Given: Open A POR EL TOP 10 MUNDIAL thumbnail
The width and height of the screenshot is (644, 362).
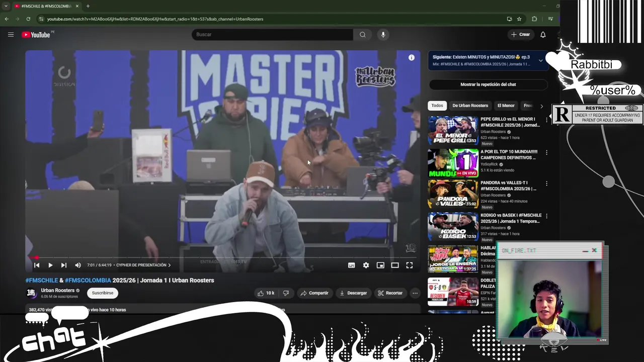Looking at the screenshot, I should click(x=453, y=163).
